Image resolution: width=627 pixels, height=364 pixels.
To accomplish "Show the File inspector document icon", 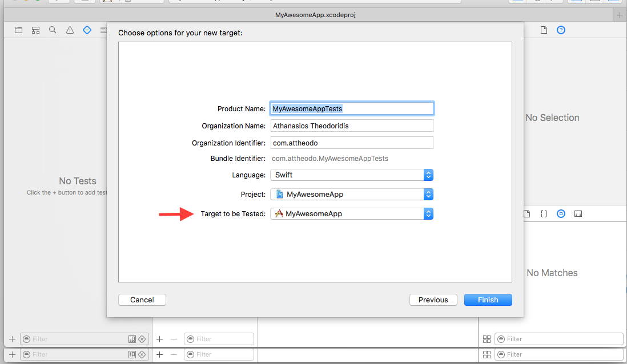I will click(x=544, y=30).
